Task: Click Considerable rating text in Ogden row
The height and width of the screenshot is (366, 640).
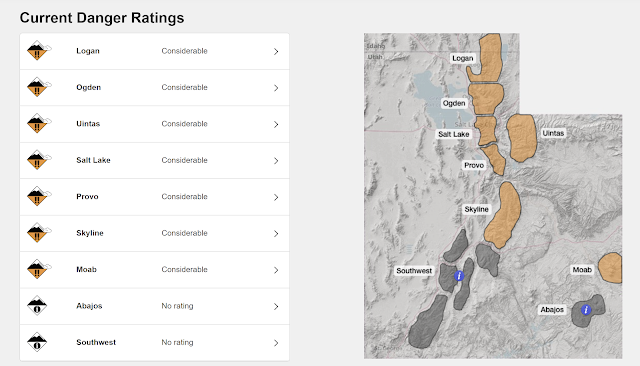Action: [184, 87]
